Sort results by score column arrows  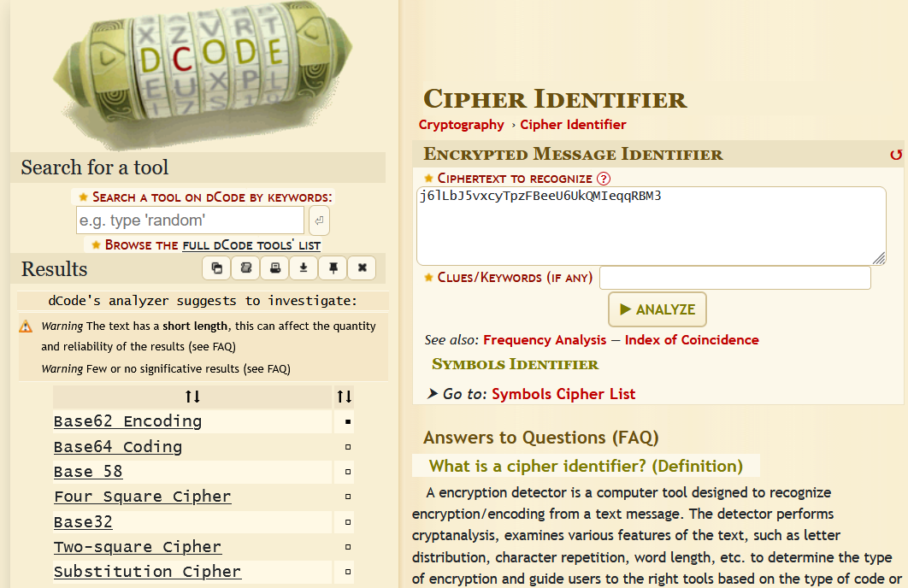[x=344, y=397]
